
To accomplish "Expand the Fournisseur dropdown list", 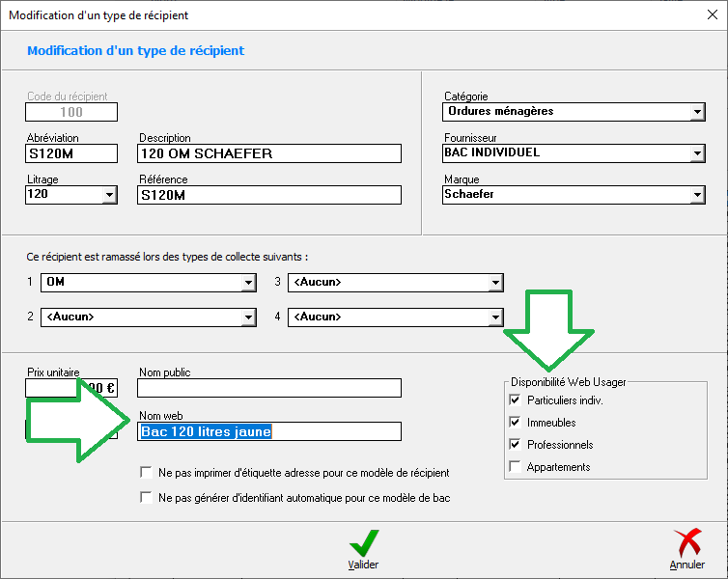I will 698,153.
